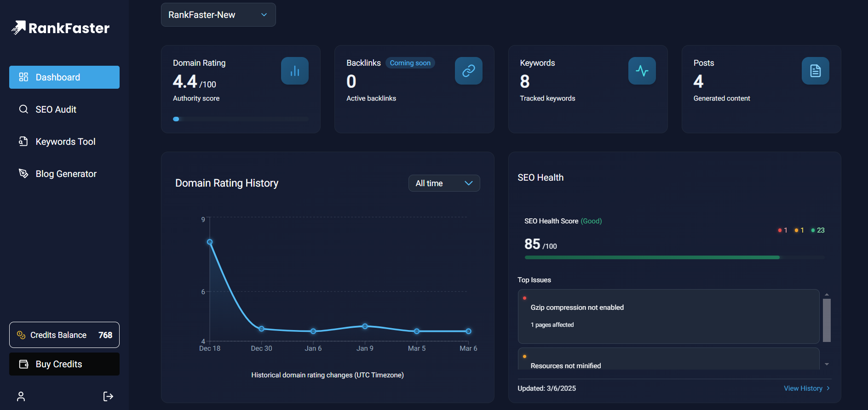Open the RankFaster-New project dropdown

tap(218, 15)
